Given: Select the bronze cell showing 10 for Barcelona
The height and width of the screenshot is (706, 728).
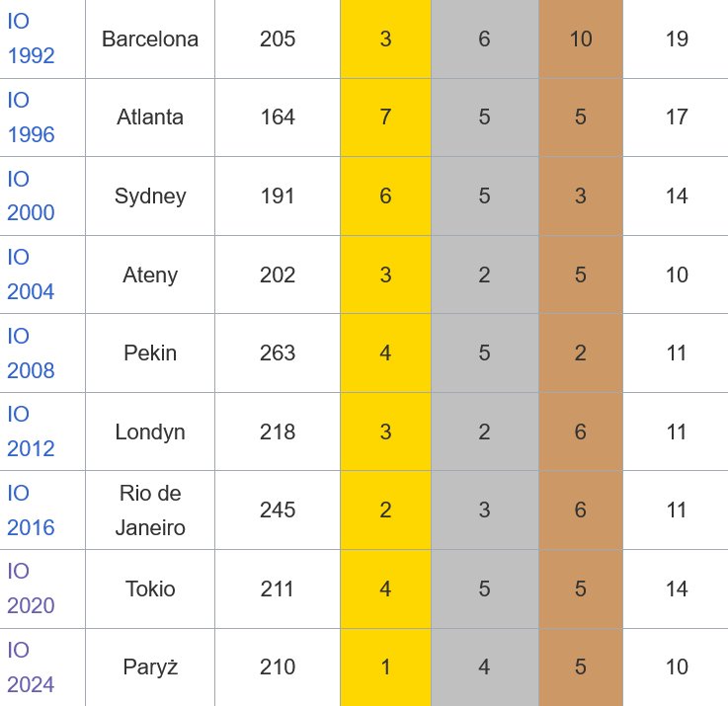Looking at the screenshot, I should [581, 39].
